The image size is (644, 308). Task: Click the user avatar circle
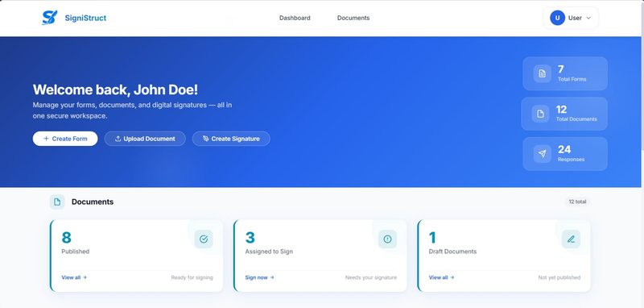[x=557, y=18]
